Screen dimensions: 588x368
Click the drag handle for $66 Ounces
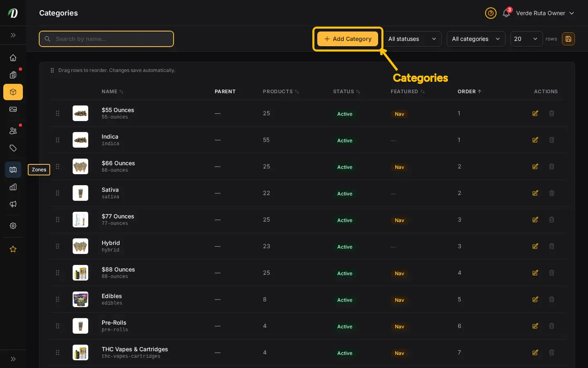(x=58, y=166)
